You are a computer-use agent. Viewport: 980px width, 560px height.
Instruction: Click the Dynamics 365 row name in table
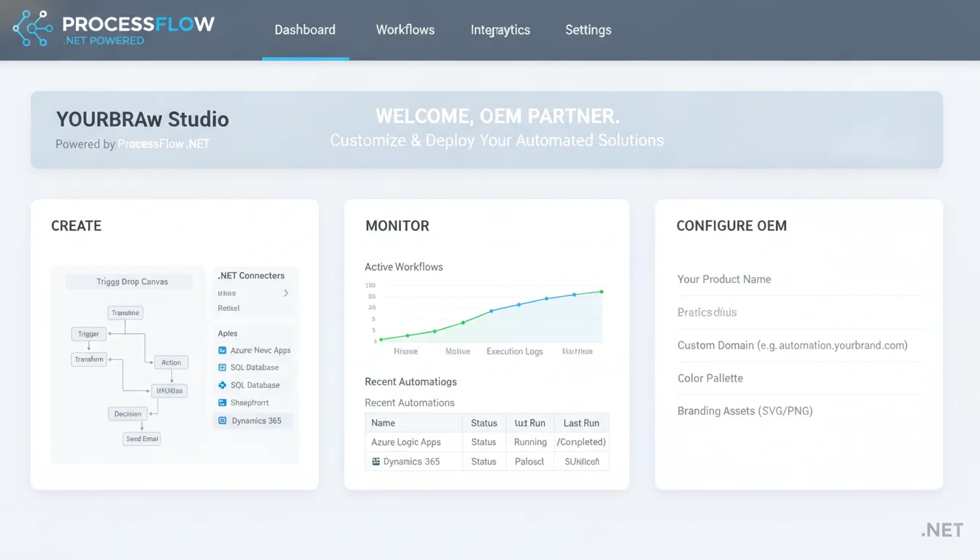(x=411, y=462)
